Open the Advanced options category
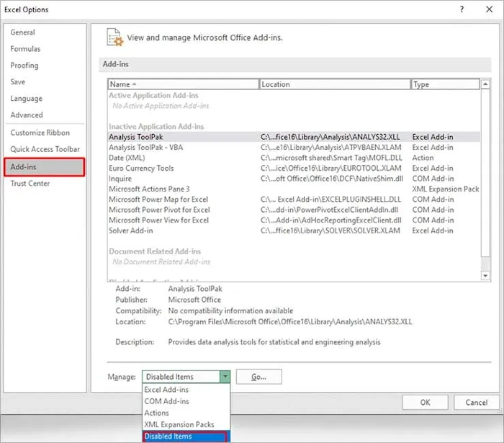 click(x=27, y=115)
